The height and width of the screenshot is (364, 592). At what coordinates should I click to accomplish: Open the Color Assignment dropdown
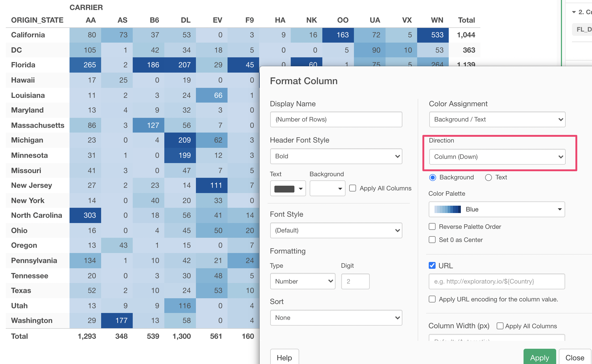(x=497, y=119)
